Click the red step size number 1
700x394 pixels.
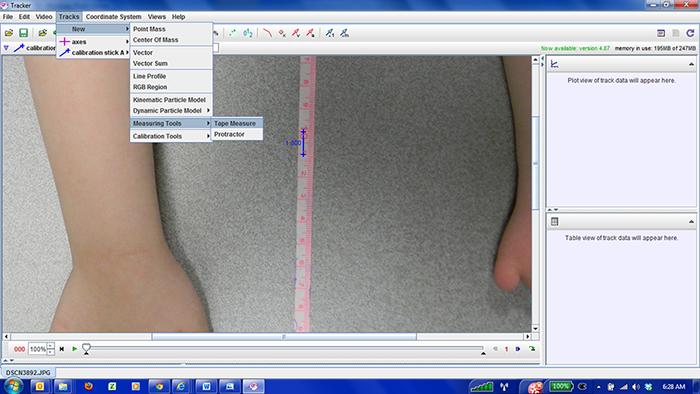click(506, 349)
